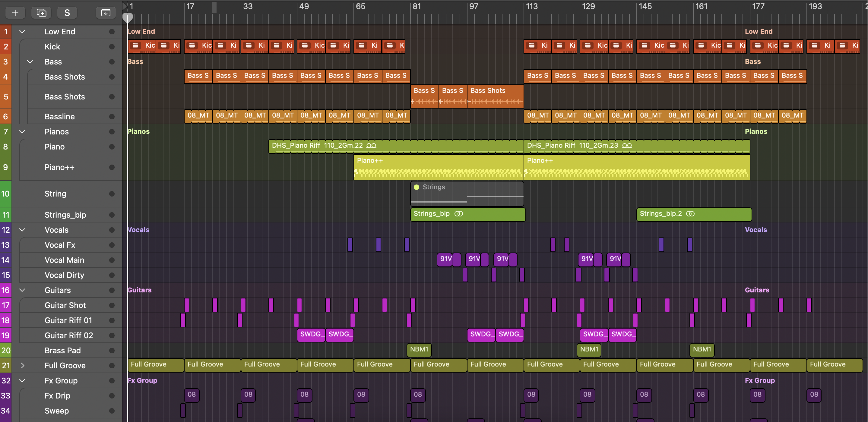Select the Guitar Shot track header
Screen dimensions: 868x422
(71, 305)
